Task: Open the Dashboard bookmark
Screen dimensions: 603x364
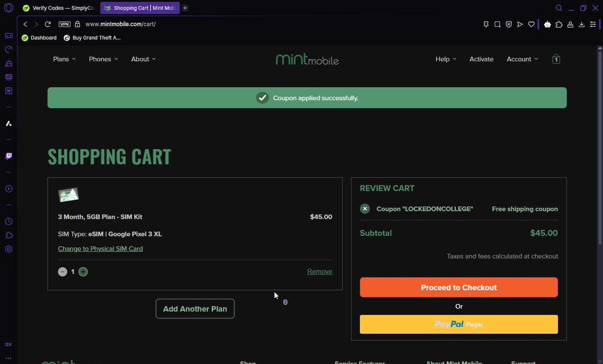Action: click(39, 38)
